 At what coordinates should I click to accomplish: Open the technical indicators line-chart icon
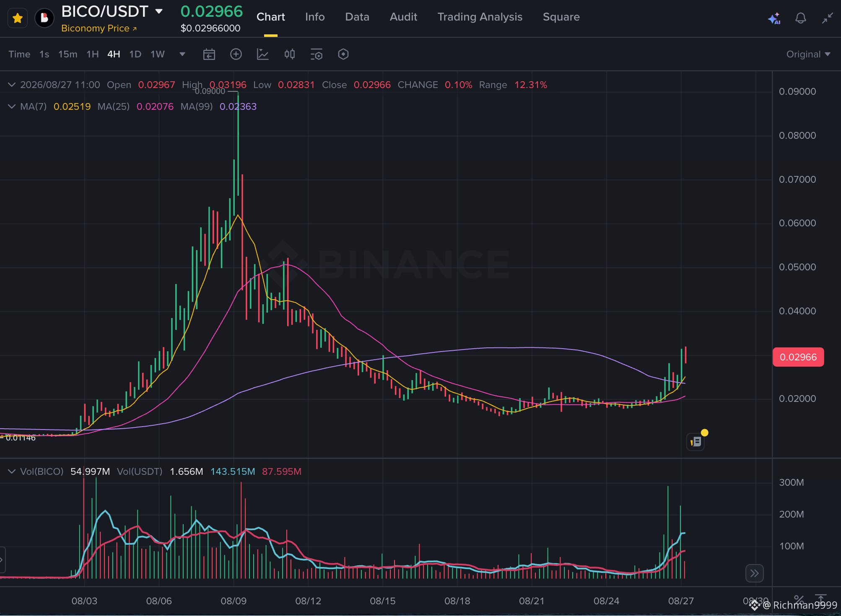(x=262, y=54)
